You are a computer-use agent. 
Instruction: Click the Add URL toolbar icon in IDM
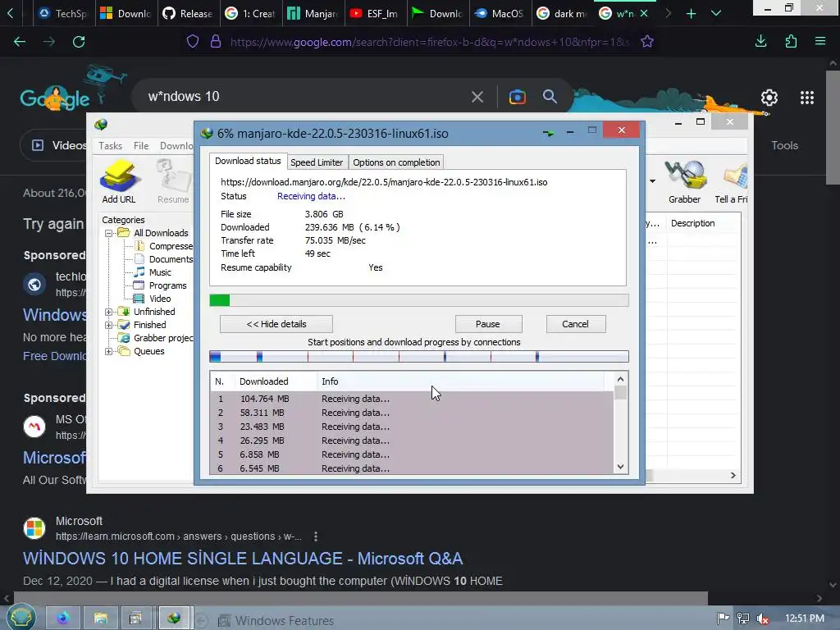(x=119, y=181)
